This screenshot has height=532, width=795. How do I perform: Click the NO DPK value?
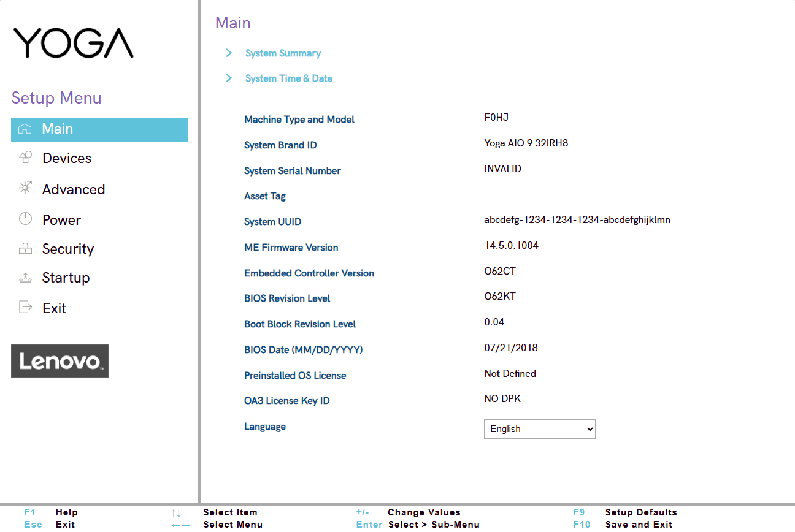502,398
